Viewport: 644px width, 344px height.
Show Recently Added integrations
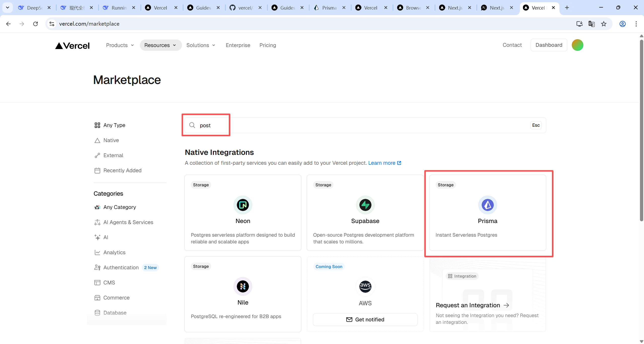[118, 170]
